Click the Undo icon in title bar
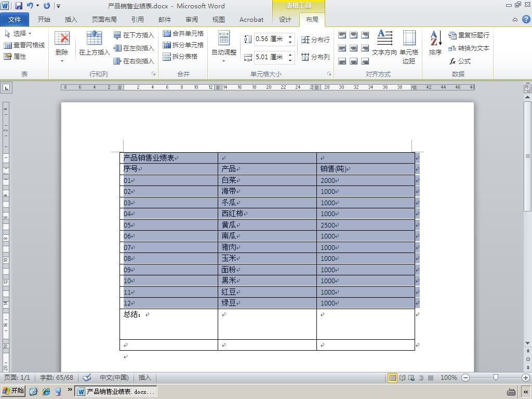This screenshot has width=532, height=399. [30, 6]
